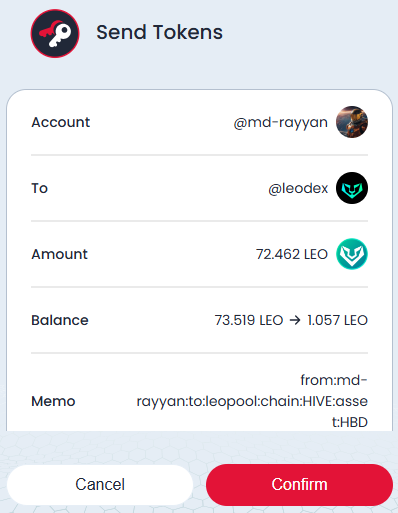The height and width of the screenshot is (513, 398).
Task: Click the To row label
Action: [40, 188]
